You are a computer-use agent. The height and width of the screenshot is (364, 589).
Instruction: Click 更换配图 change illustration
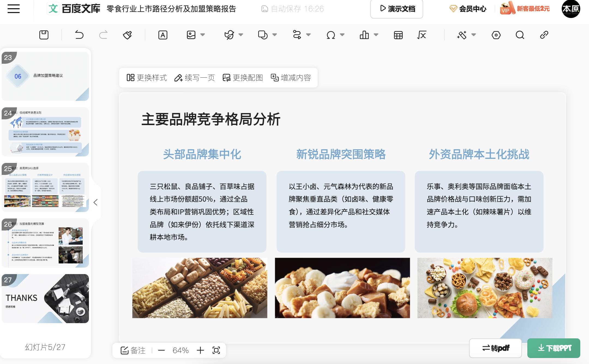[243, 78]
